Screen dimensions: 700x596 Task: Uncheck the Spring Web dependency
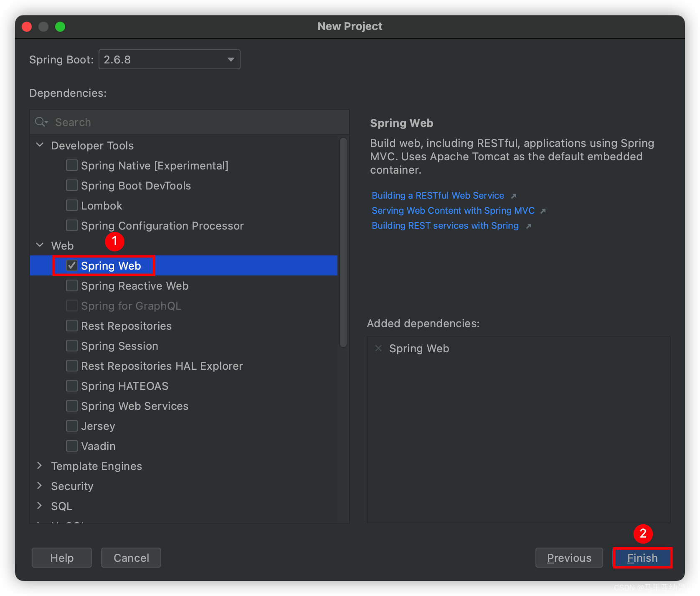click(71, 265)
